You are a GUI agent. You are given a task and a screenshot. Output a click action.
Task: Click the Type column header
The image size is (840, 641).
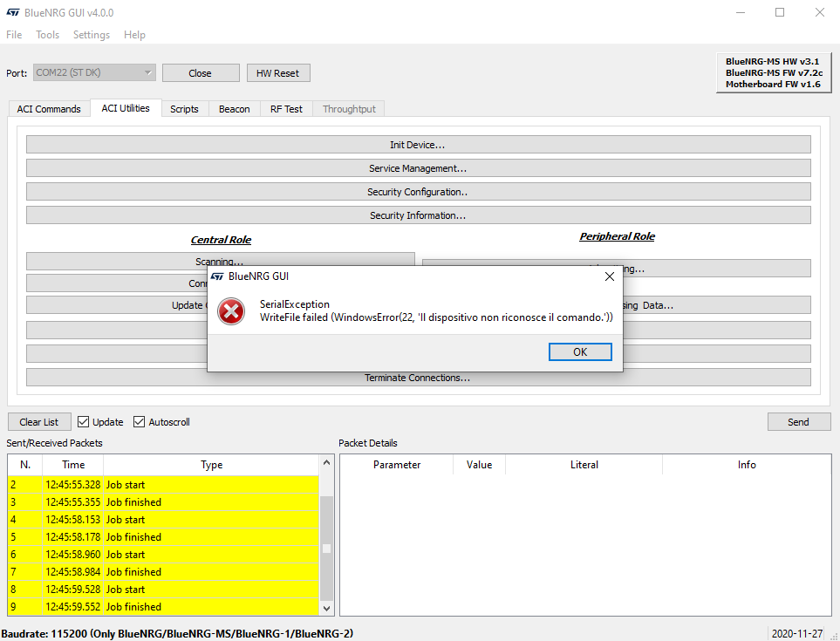click(x=212, y=465)
